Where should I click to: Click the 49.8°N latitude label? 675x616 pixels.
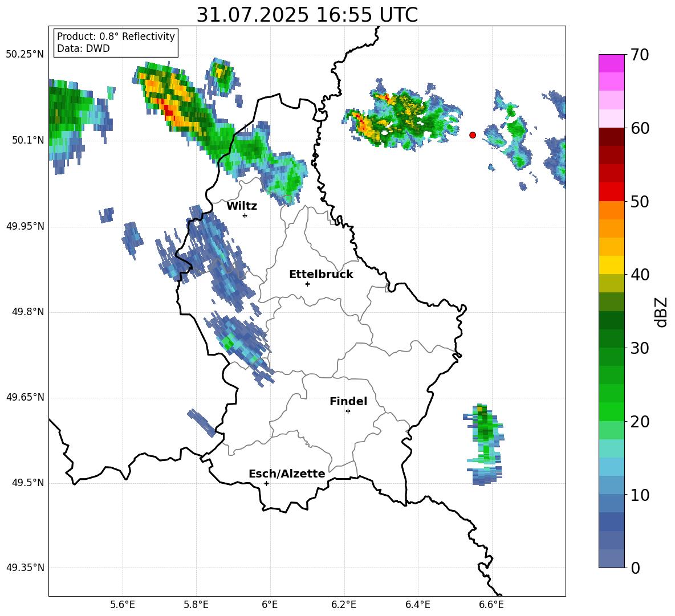click(x=28, y=312)
